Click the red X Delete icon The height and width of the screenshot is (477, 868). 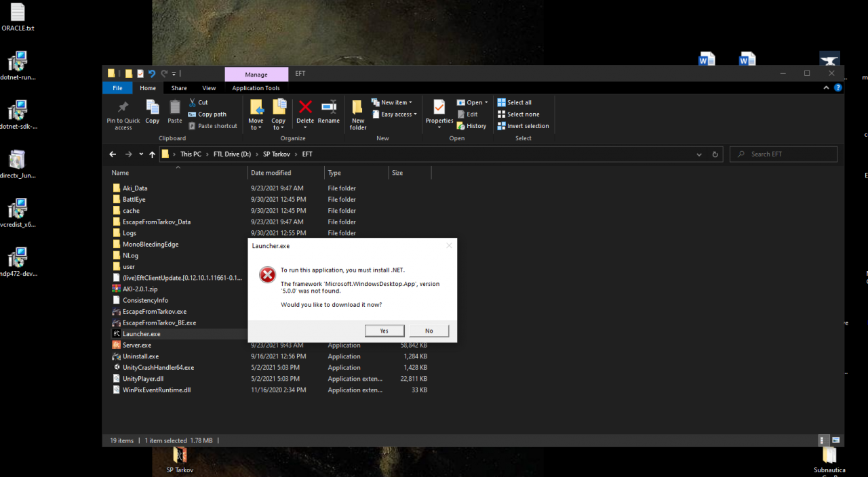coord(305,106)
